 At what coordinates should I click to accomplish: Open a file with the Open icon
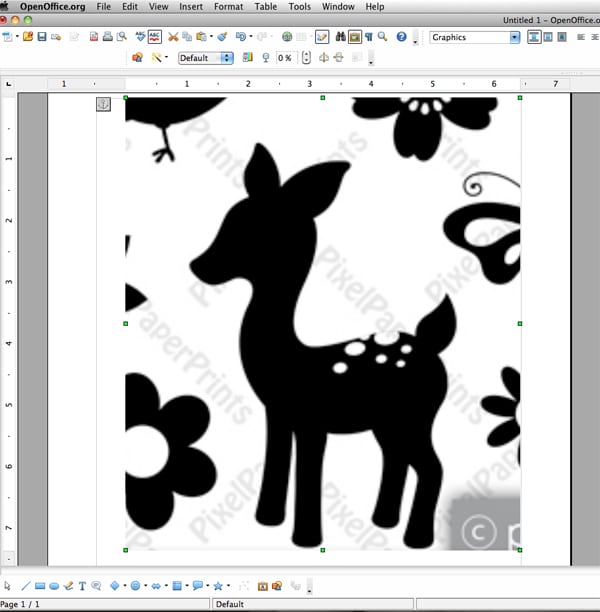[x=28, y=37]
